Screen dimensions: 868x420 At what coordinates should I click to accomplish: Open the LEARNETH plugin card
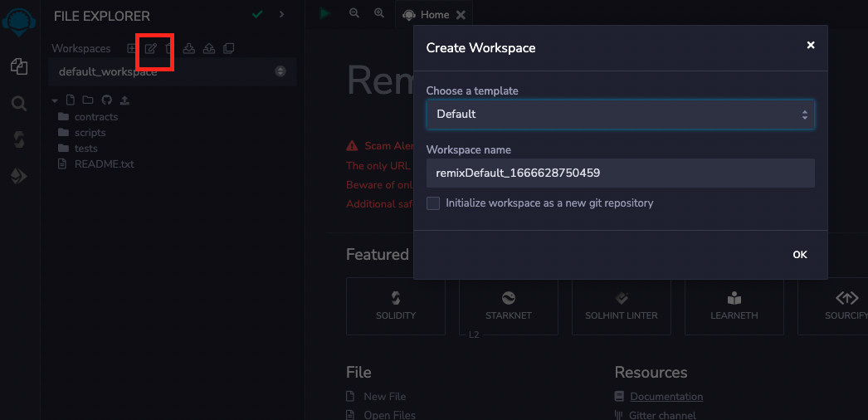click(x=734, y=306)
